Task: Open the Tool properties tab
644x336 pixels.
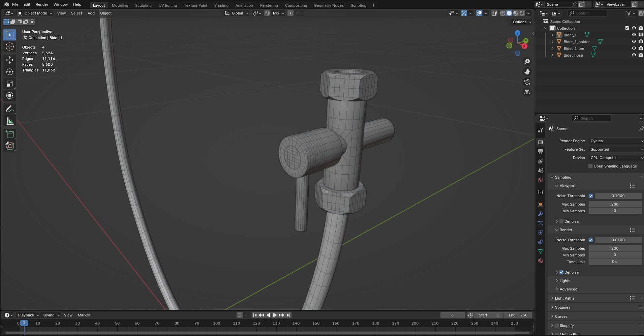Action: pos(541,130)
